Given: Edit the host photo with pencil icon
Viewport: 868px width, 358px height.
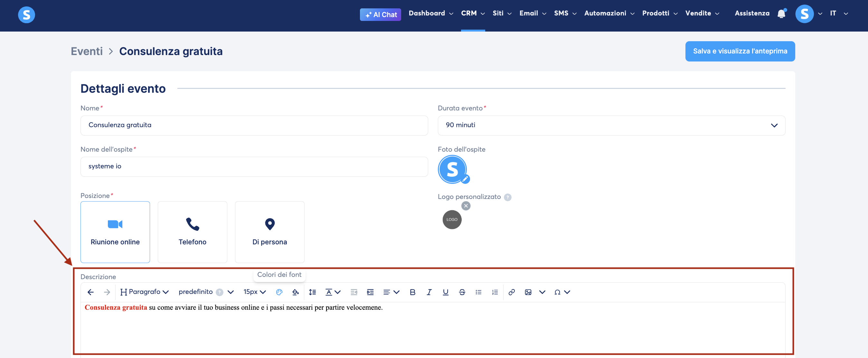Looking at the screenshot, I should [x=465, y=179].
